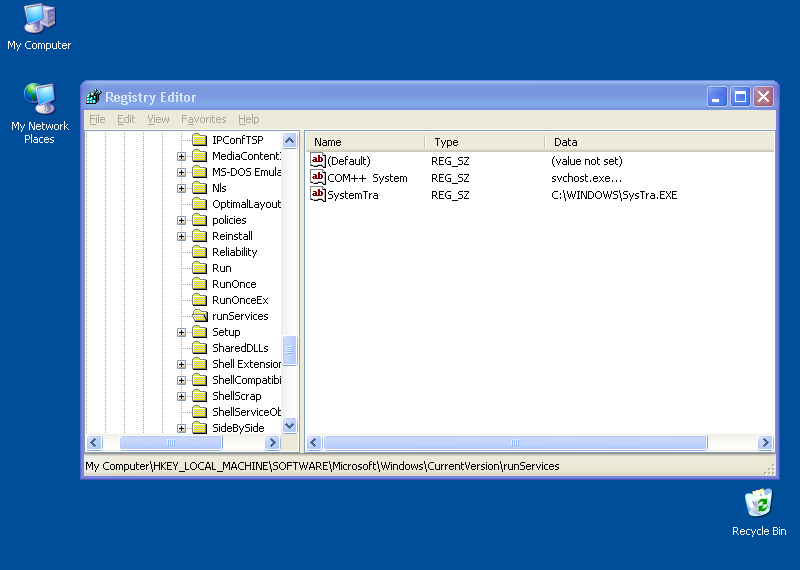Click the COM++ System value string icon

click(x=318, y=178)
